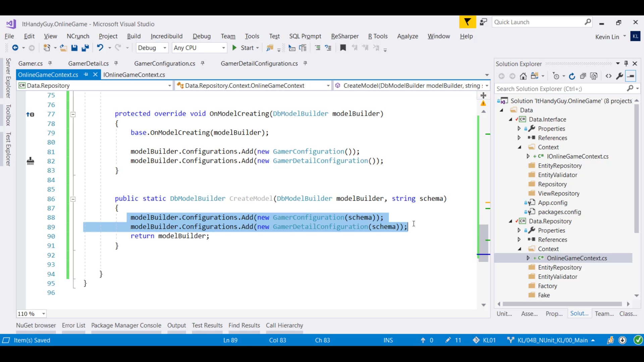Open Properties via the wrench icon
Screen dimensions: 644x362
(x=620, y=76)
